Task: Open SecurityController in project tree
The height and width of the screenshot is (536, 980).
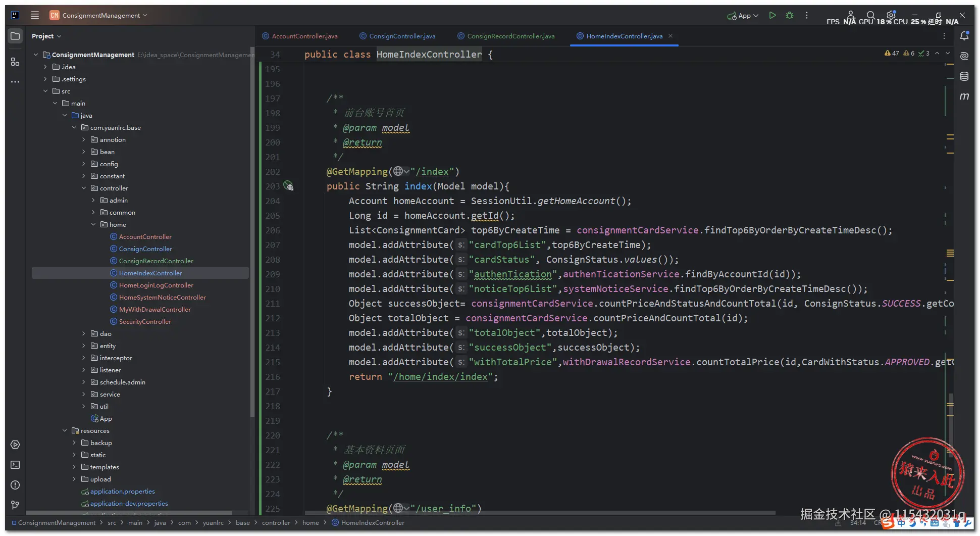Action: [x=145, y=321]
